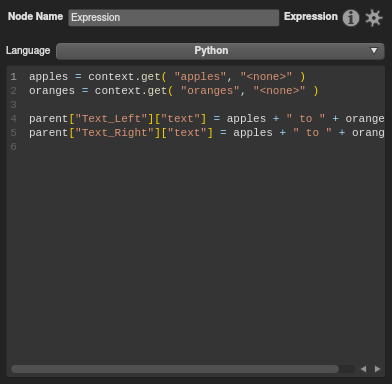Click the horizontal scrollbar thumb

pyautogui.click(x=175, y=369)
